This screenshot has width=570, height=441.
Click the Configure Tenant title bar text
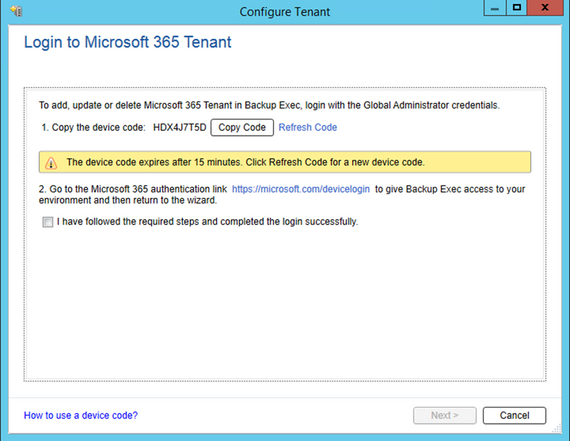pyautogui.click(x=285, y=12)
